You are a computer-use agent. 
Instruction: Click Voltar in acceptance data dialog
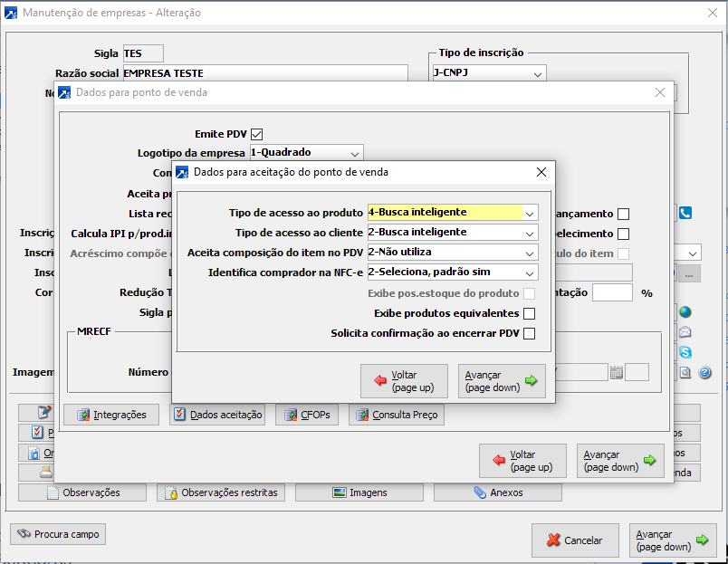[x=404, y=381]
